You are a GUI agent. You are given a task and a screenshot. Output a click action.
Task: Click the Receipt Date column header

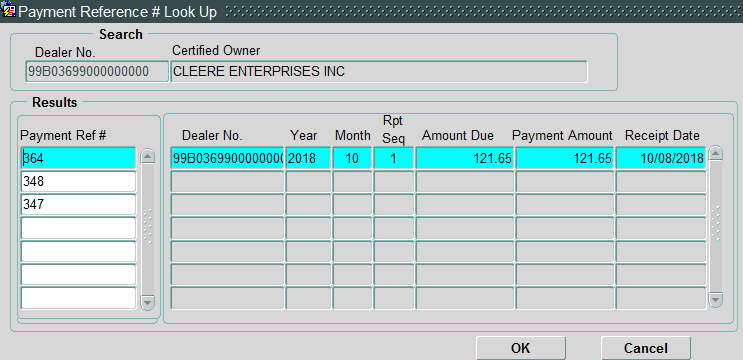662,135
